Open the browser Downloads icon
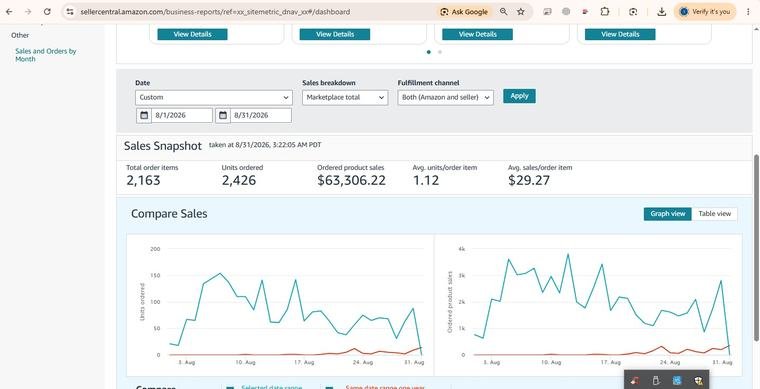This screenshot has height=389, width=760. tap(662, 12)
